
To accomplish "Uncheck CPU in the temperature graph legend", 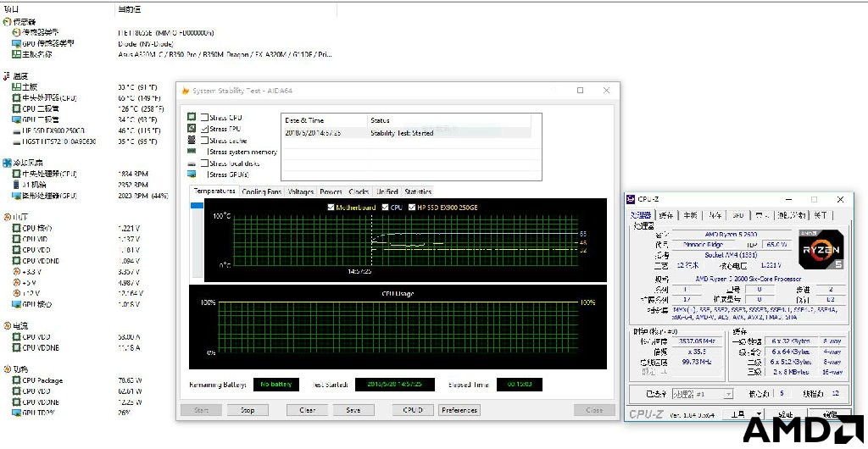I will (384, 208).
